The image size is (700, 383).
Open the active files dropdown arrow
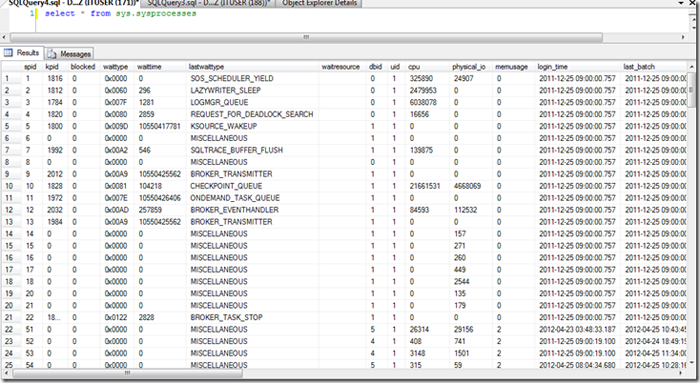coord(680,3)
